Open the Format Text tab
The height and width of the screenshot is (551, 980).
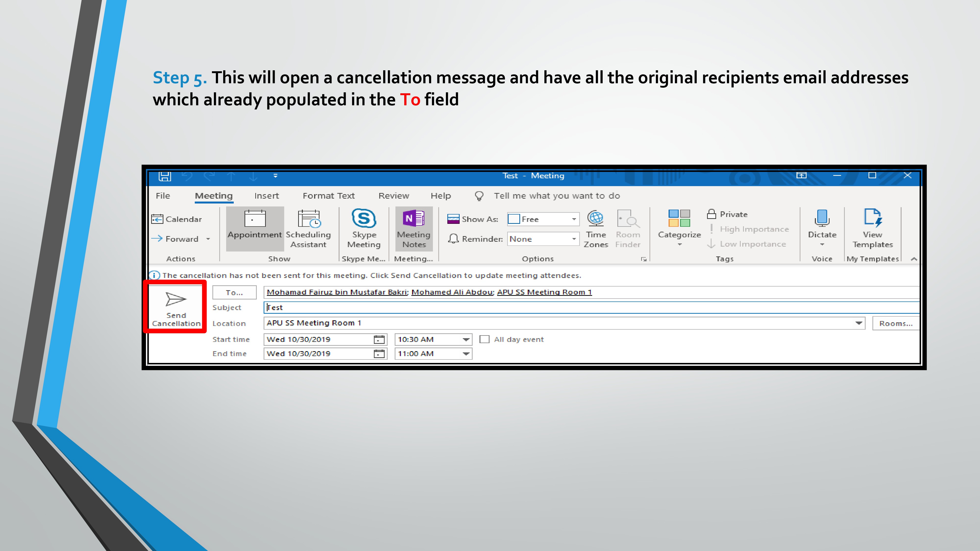[328, 196]
